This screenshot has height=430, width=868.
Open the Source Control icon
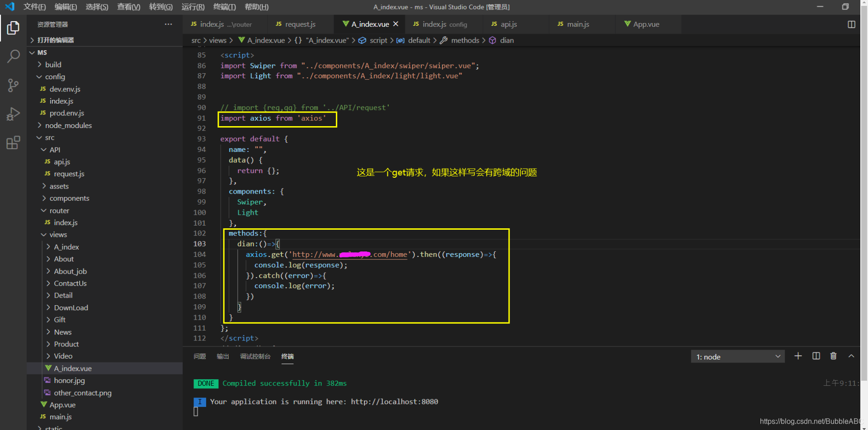[x=13, y=85]
